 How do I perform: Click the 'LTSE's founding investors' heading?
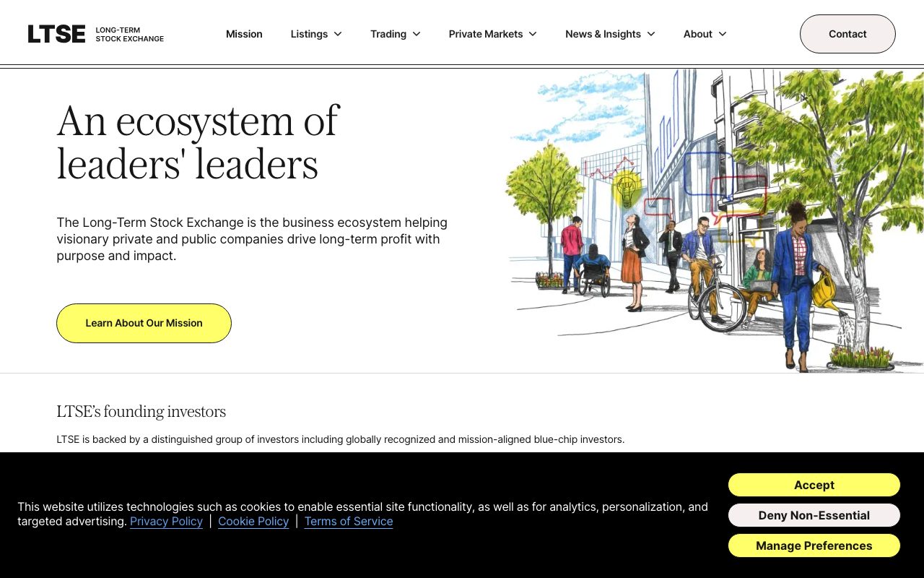coord(141,411)
